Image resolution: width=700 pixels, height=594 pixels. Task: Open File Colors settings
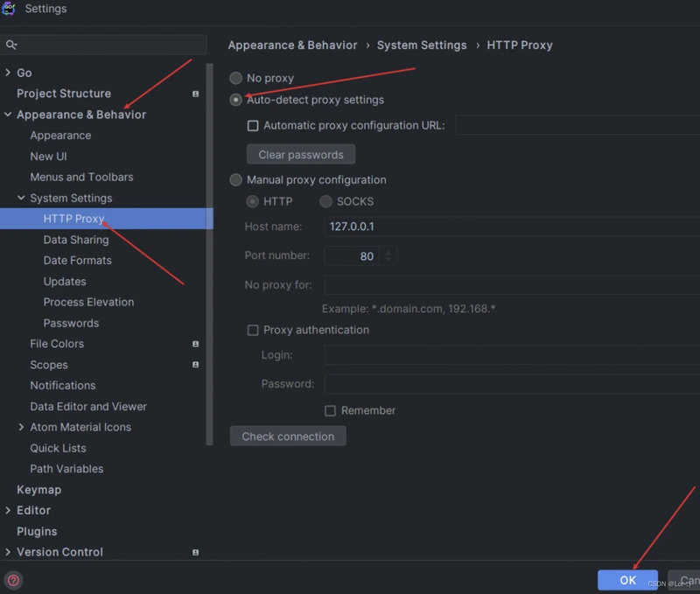[x=57, y=344]
